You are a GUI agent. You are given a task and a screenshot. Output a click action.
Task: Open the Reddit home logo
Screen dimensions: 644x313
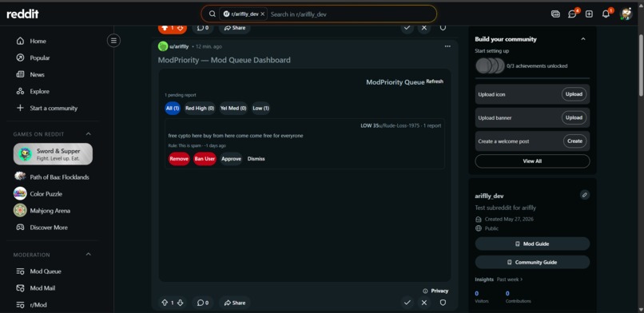[x=22, y=14]
